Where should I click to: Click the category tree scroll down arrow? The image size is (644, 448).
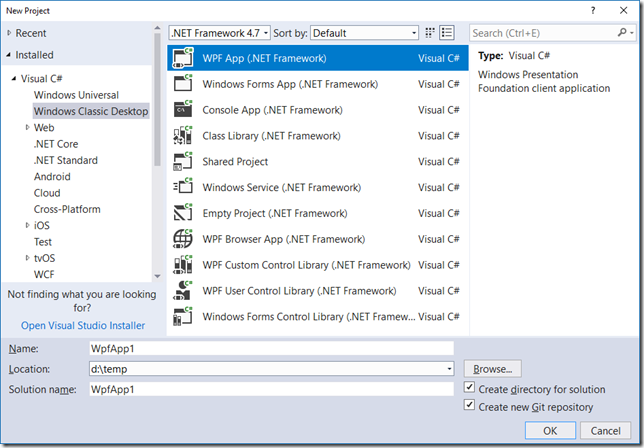(157, 276)
